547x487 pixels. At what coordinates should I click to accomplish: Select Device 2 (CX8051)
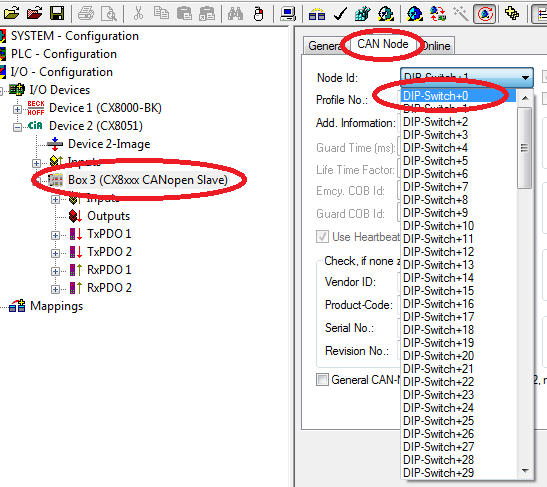point(96,126)
